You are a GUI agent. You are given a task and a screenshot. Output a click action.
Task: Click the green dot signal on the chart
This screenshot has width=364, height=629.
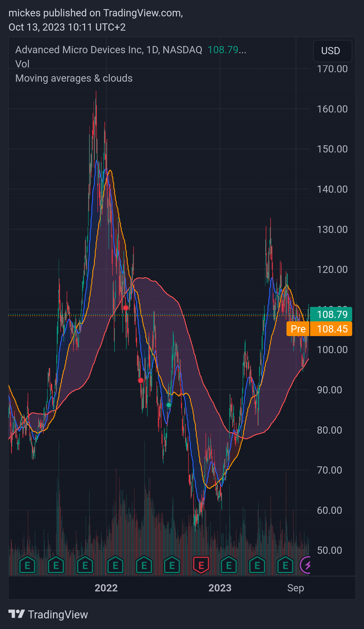pos(169,405)
